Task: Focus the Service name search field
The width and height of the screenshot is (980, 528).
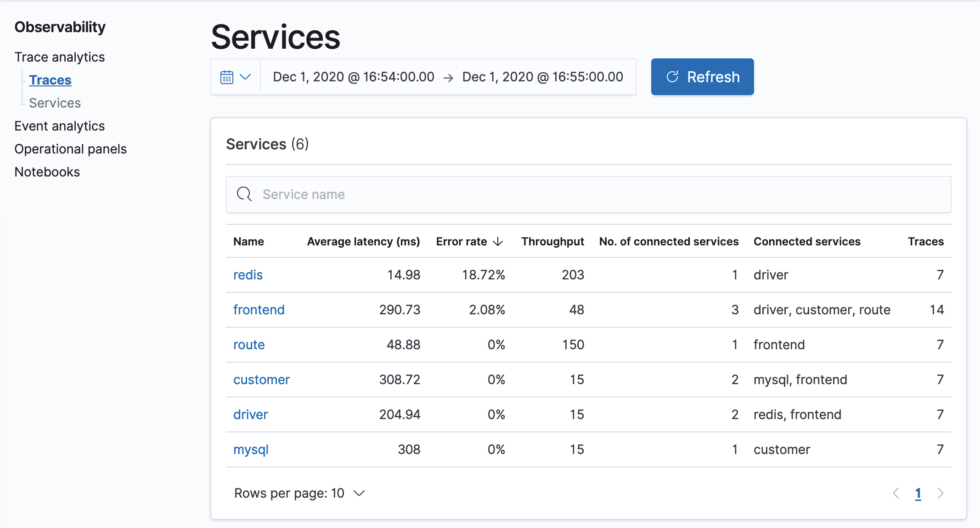Action: tap(588, 194)
